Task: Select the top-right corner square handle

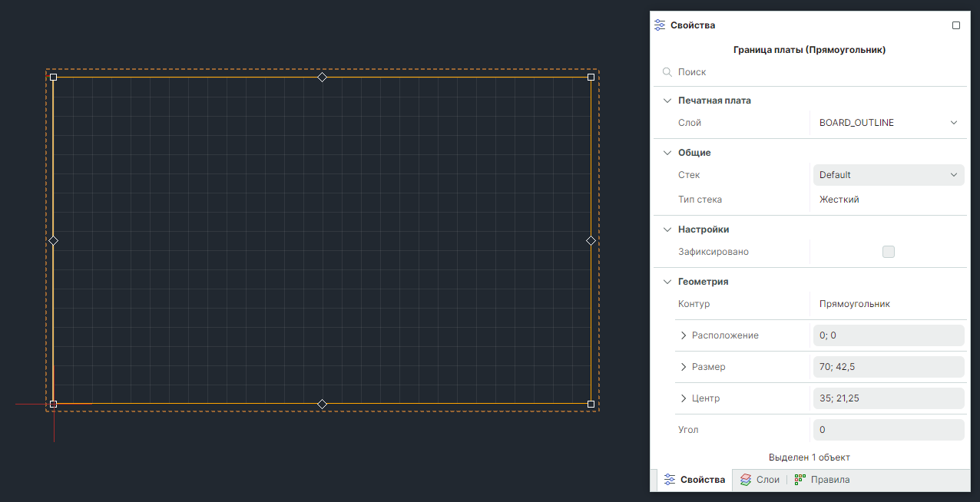Action: tap(591, 77)
